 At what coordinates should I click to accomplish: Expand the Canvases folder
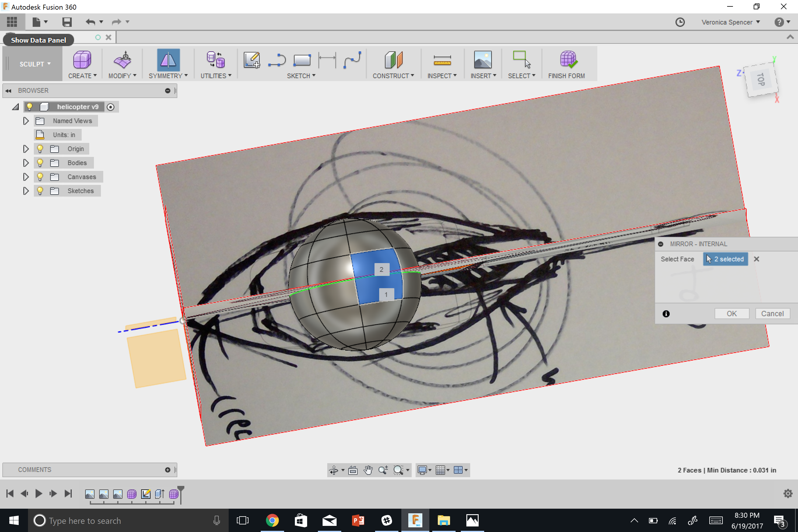(26, 177)
